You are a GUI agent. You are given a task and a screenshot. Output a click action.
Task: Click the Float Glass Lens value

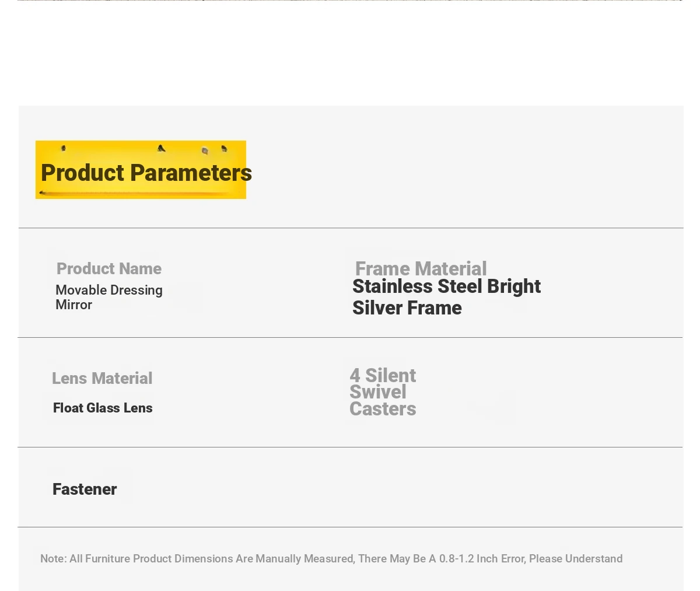103,408
